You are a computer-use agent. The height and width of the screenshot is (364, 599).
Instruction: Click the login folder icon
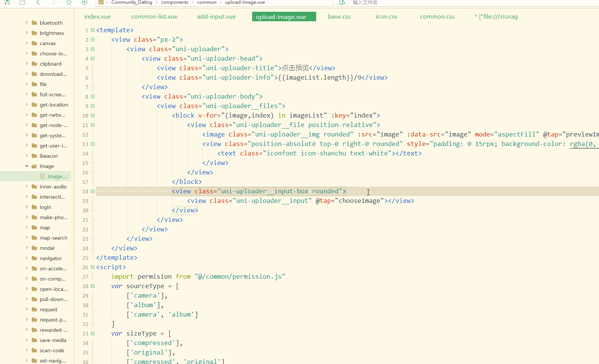point(34,207)
